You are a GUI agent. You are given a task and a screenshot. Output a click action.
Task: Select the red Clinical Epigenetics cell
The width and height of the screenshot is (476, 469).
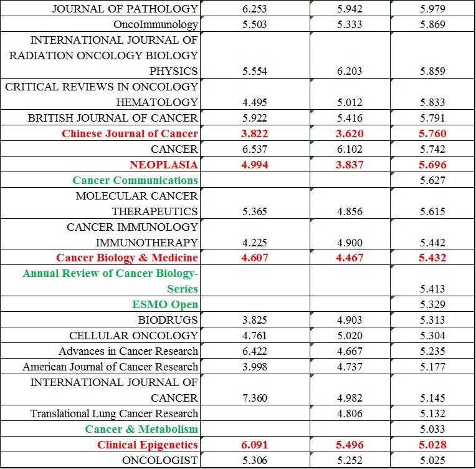point(100,445)
